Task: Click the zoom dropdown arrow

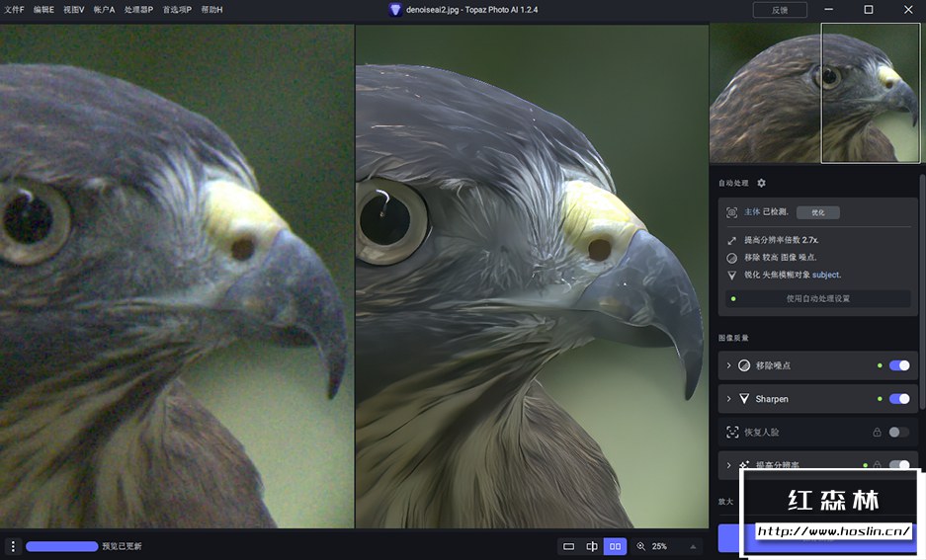Action: (x=693, y=546)
